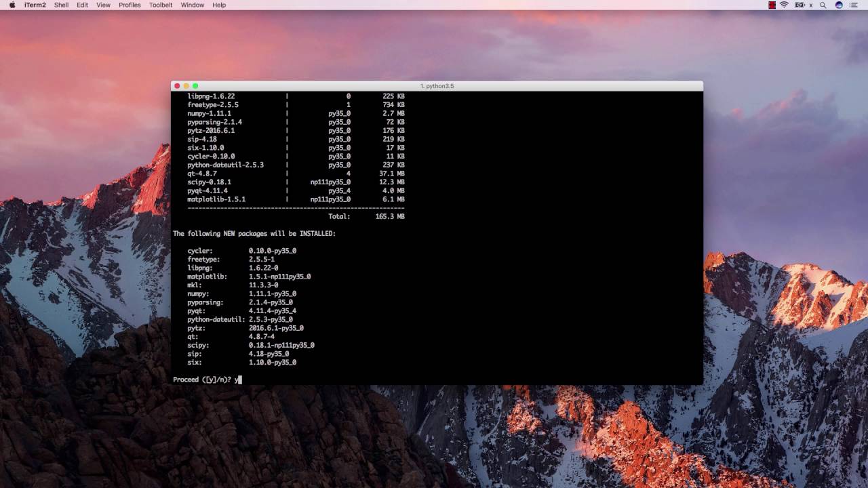Click the 'Total:' label
The width and height of the screenshot is (868, 488).
click(339, 216)
